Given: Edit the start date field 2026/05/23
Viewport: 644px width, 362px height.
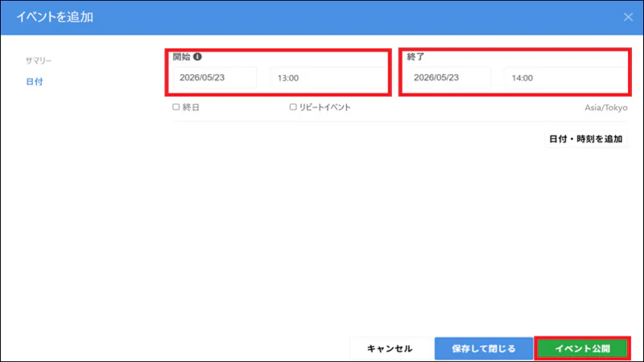Looking at the screenshot, I should click(214, 77).
